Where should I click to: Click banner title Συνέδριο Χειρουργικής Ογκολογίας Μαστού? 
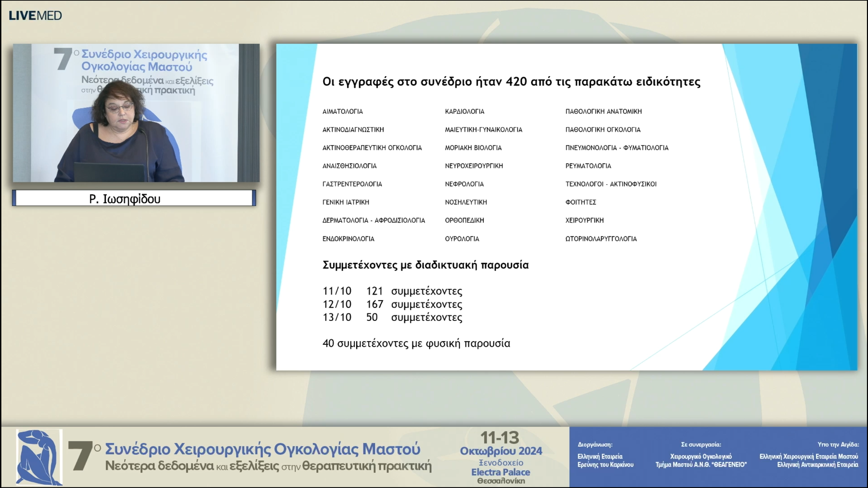click(262, 449)
